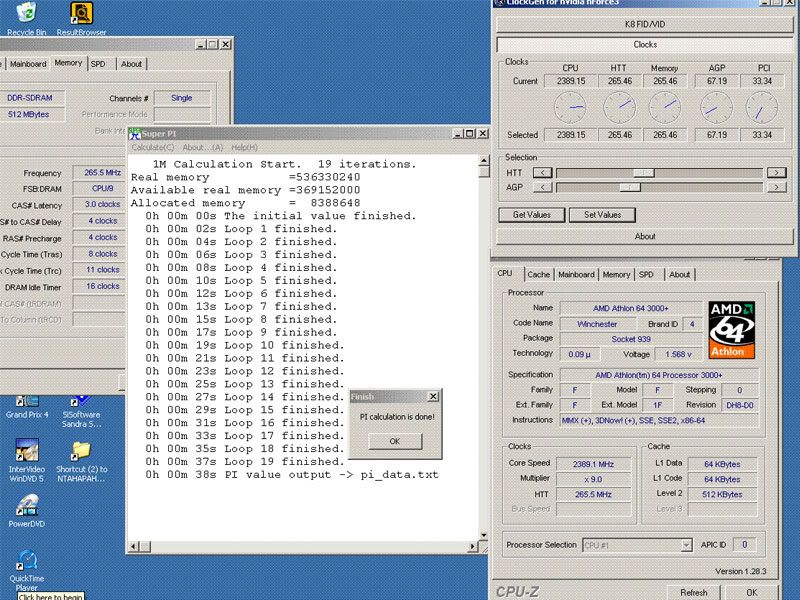Click the HTT slider thumb
Viewport: 800px width, 600px height.
point(644,172)
